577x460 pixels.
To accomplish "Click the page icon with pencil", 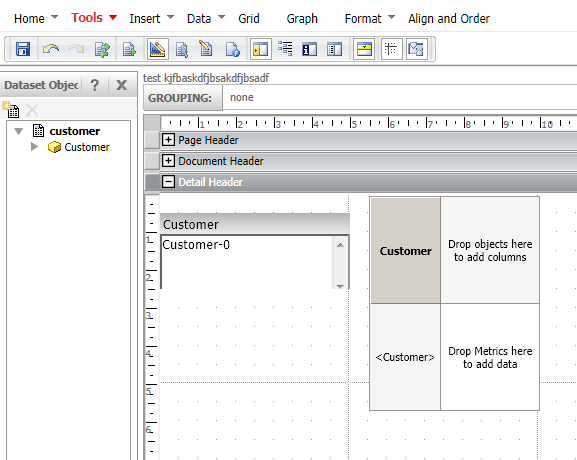I will pyautogui.click(x=206, y=49).
